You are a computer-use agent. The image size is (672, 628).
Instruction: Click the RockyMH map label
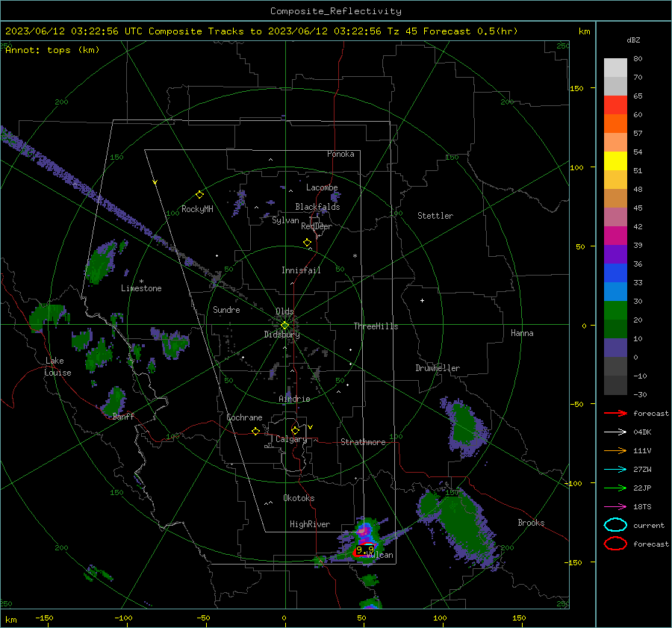pos(197,209)
